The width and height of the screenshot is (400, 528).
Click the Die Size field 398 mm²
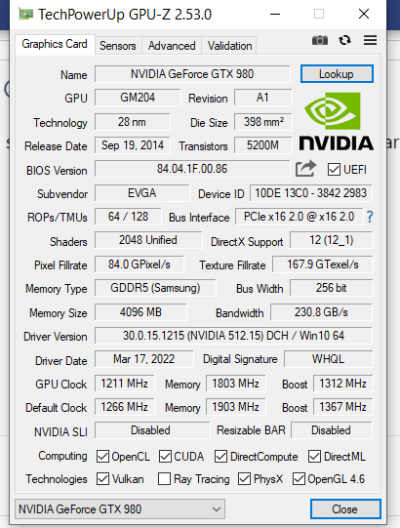(x=263, y=122)
